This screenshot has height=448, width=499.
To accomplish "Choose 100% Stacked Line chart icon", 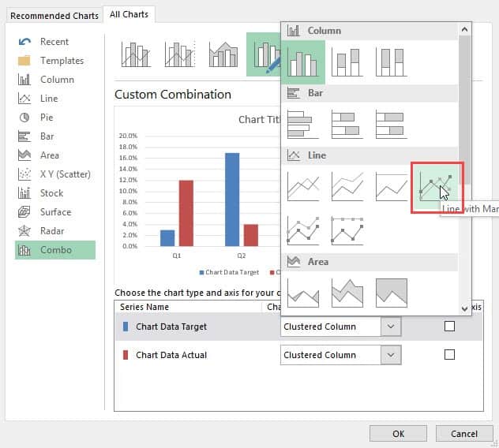I will [x=391, y=187].
